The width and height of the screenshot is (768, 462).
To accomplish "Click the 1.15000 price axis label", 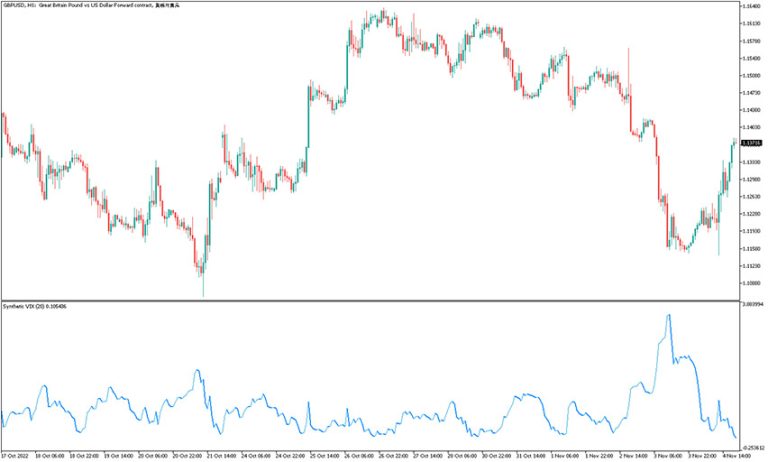I will pos(751,75).
